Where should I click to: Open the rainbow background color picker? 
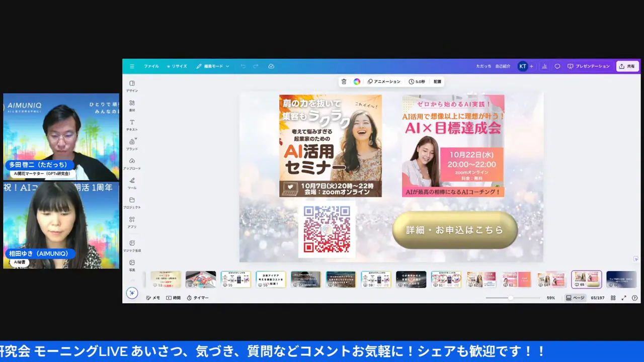click(x=357, y=81)
